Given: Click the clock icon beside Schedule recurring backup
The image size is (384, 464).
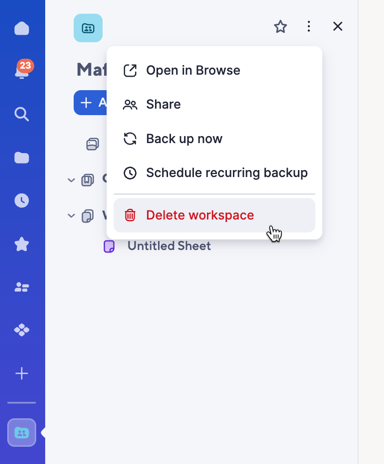Looking at the screenshot, I should coord(130,173).
